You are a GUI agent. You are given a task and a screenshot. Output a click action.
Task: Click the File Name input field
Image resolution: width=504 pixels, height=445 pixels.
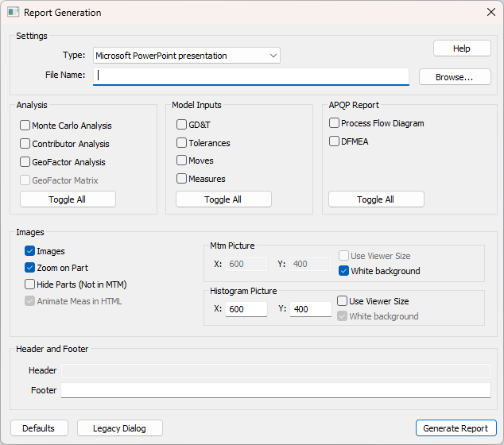coord(251,76)
